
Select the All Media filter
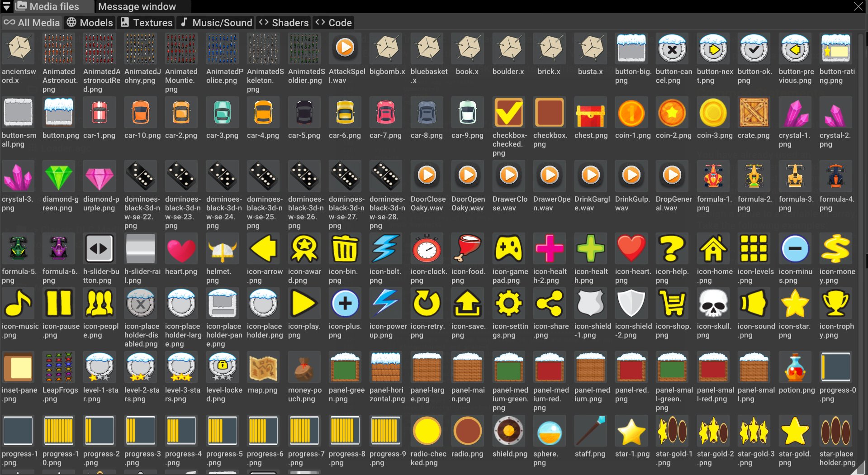point(32,22)
